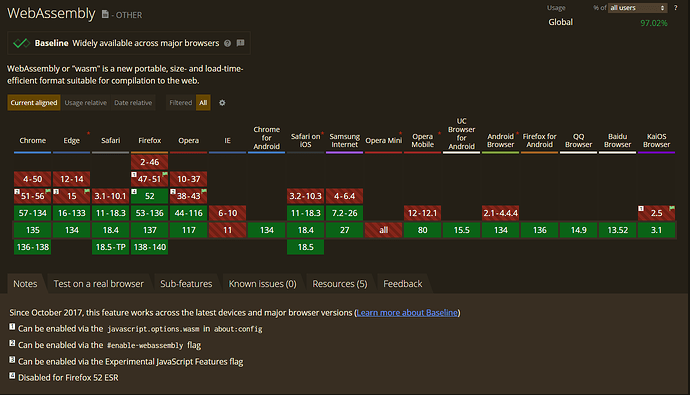This screenshot has width=690, height=395.
Task: Click the flag icon on KaiOS 2.5 cell
Action: click(x=672, y=208)
